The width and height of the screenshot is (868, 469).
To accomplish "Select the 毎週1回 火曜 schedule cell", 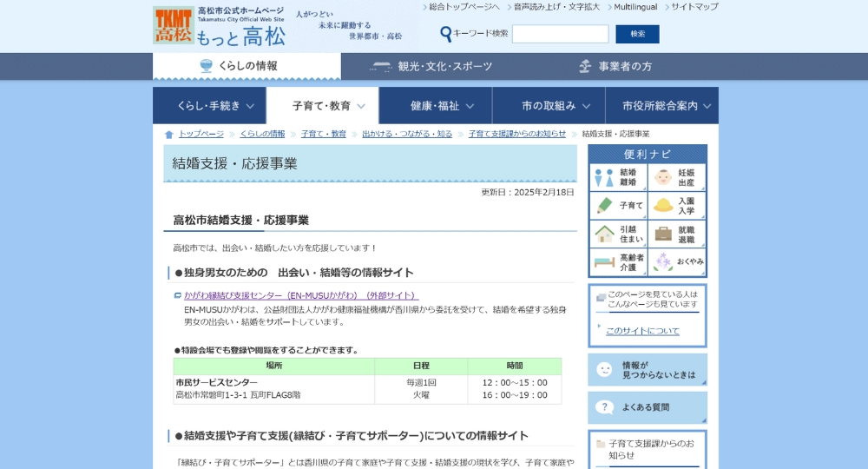I will [421, 389].
